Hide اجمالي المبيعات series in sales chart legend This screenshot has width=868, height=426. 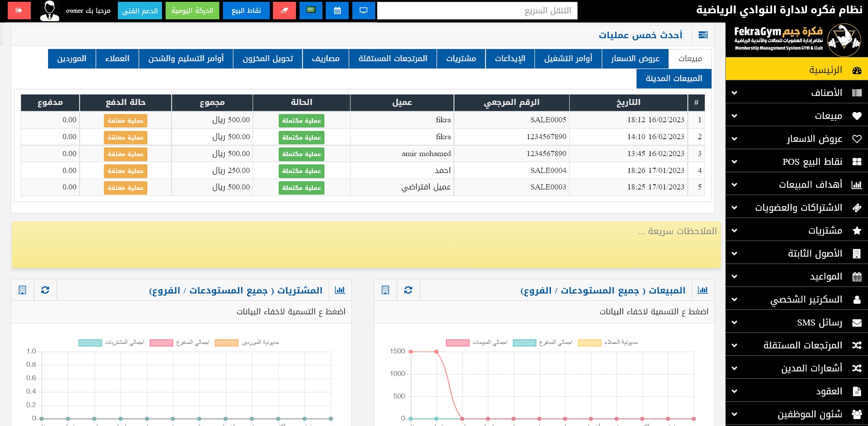pyautogui.click(x=476, y=342)
